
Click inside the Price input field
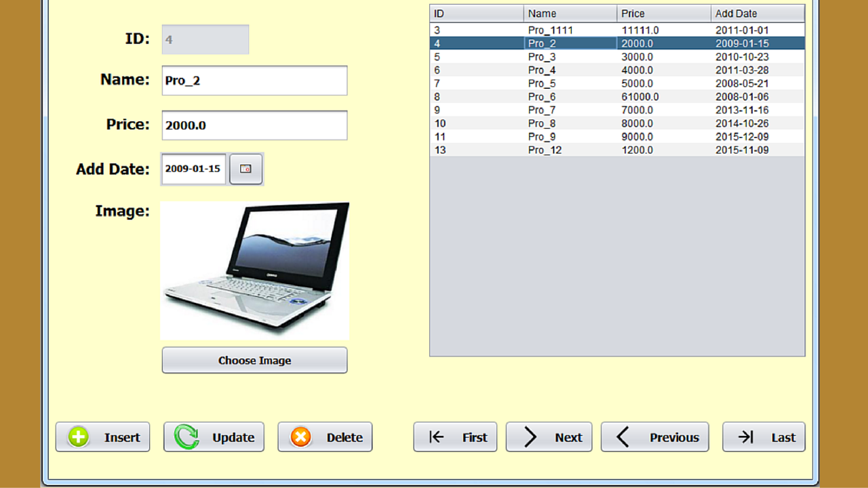point(254,125)
